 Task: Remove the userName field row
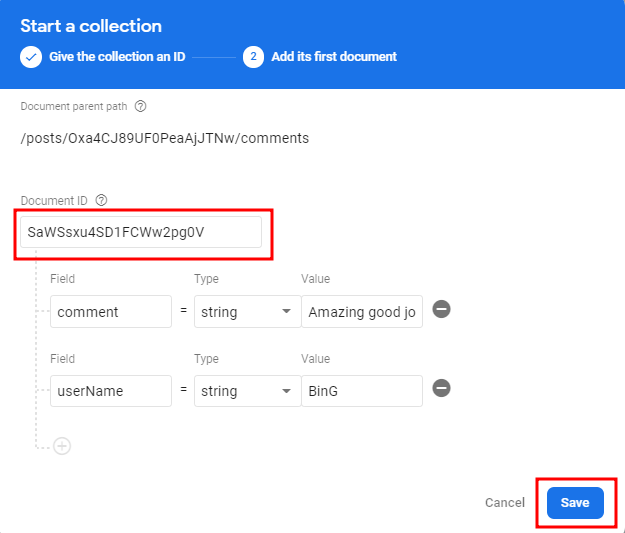click(x=441, y=388)
